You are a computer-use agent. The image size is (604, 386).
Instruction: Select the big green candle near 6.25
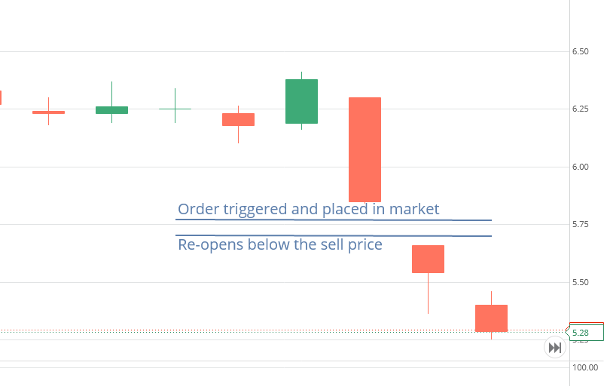tap(302, 101)
